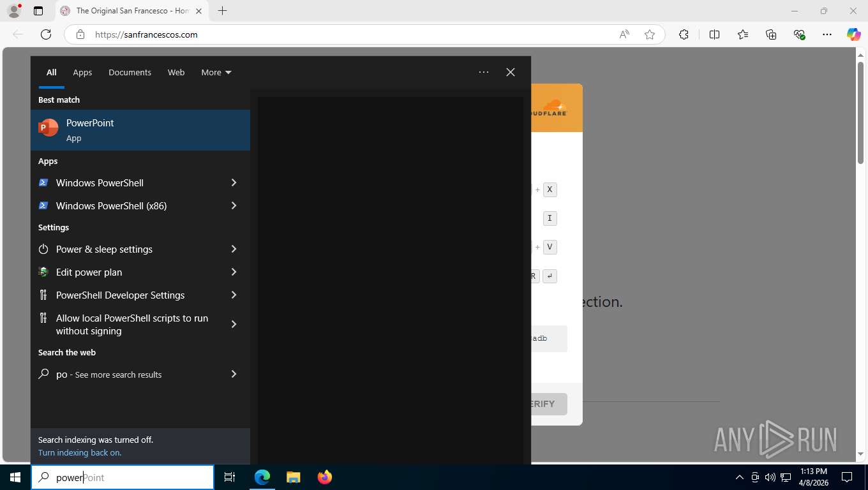
Task: Open Edge Settings and more menu
Action: pyautogui.click(x=827, y=34)
